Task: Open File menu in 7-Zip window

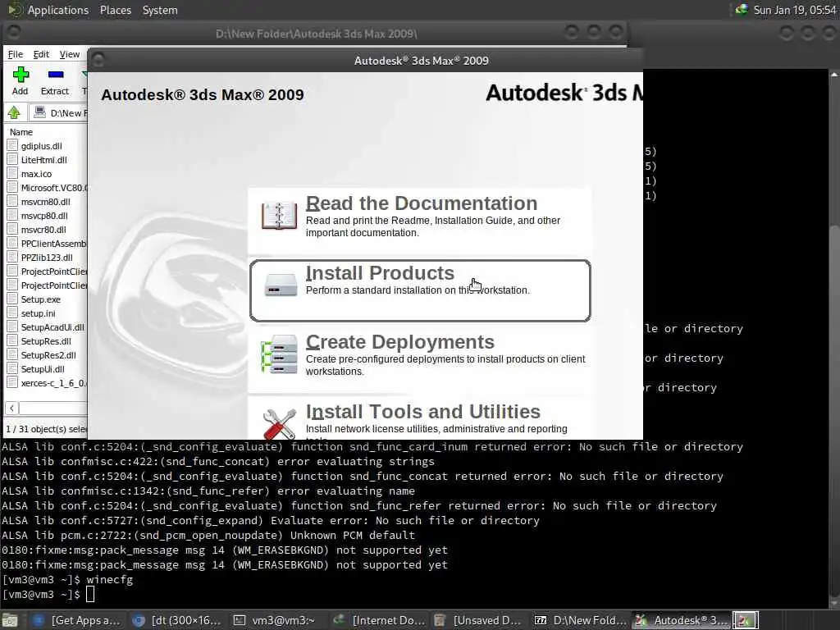Action: 15,54
